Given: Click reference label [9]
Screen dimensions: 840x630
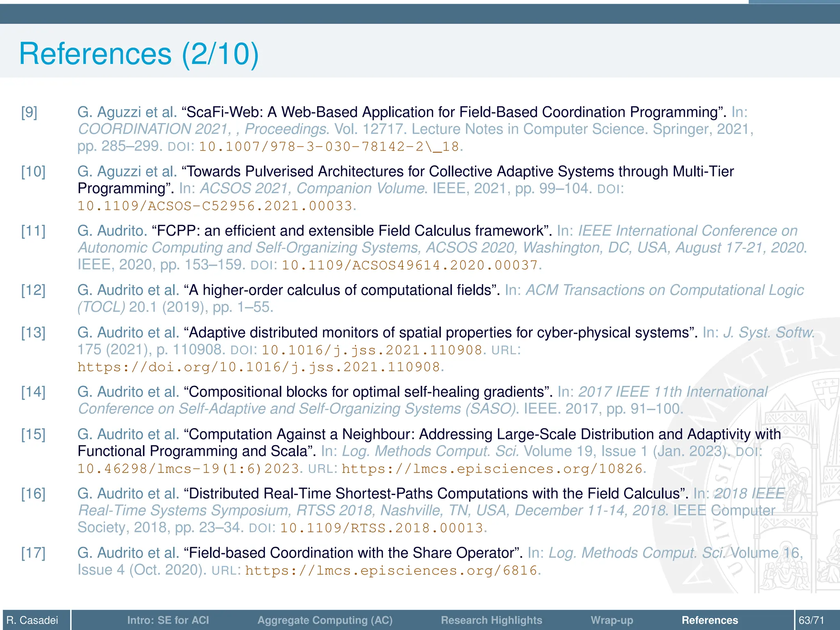Looking at the screenshot, I should 29,112.
